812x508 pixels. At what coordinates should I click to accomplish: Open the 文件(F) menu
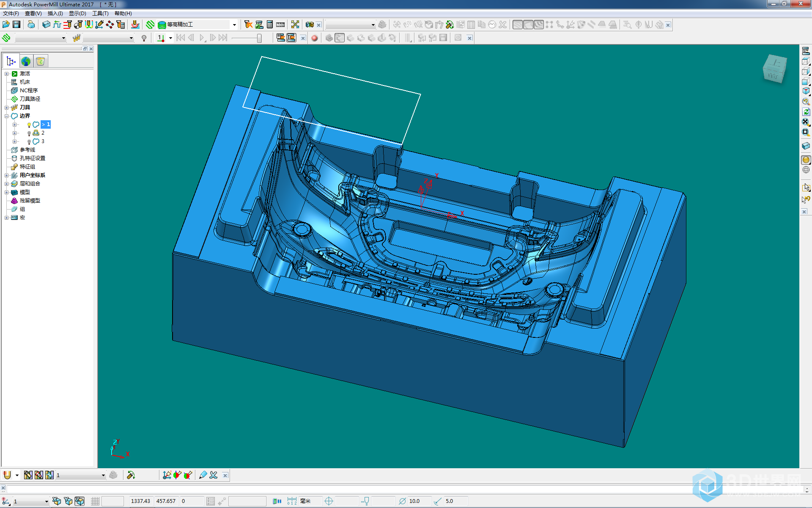point(11,14)
